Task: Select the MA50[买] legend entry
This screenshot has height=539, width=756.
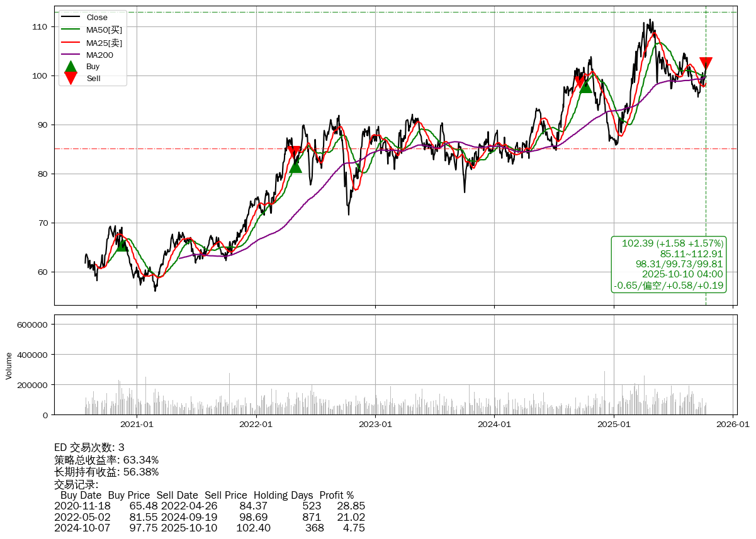Action: (x=104, y=30)
